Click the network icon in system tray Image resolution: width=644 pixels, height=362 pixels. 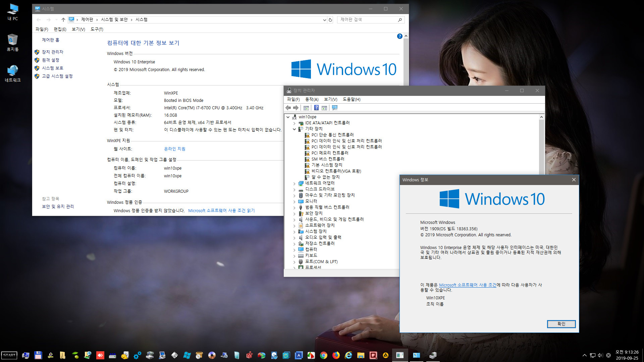click(592, 355)
